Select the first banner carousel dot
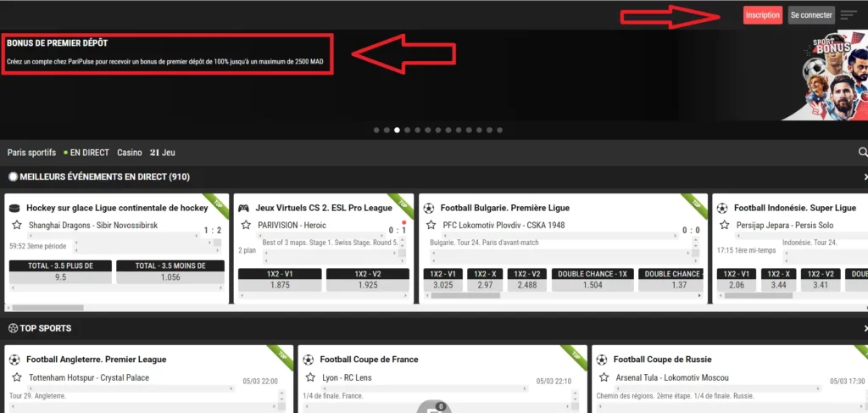 click(x=376, y=130)
